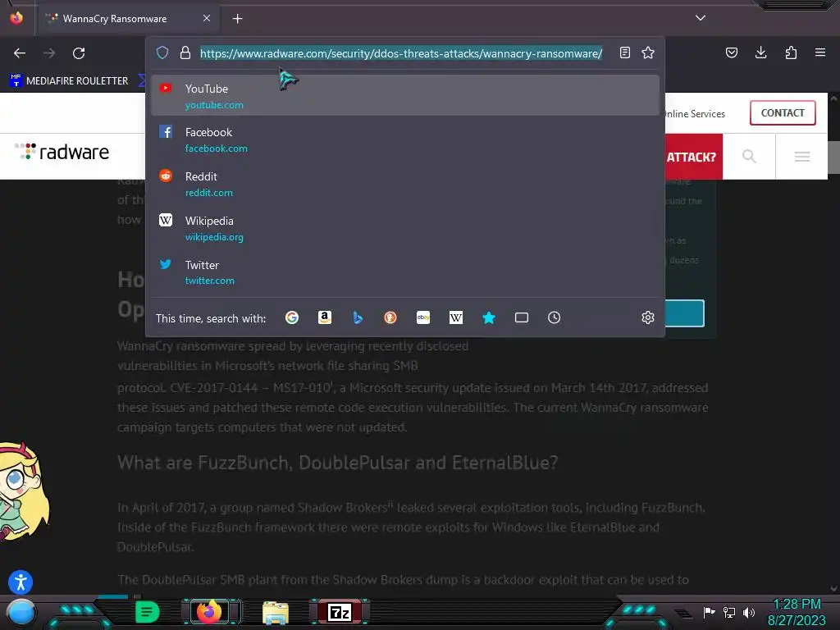Bookmark this page with the star icon
Image resolution: width=840 pixels, height=630 pixels.
click(648, 52)
